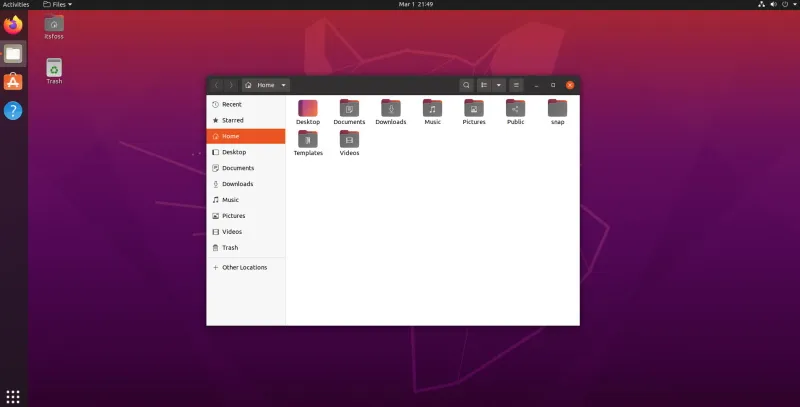800x407 pixels.
Task: Launch Firefox from the dock
Action: [x=13, y=25]
